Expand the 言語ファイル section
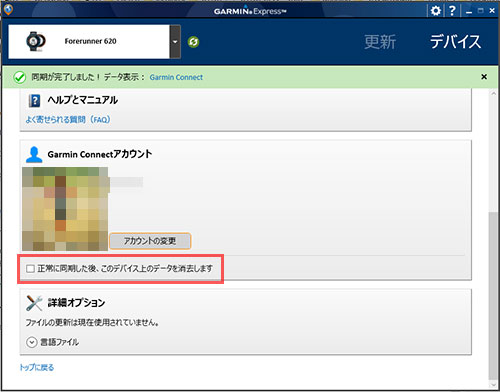Viewport: 500px width, 392px height. (x=31, y=342)
